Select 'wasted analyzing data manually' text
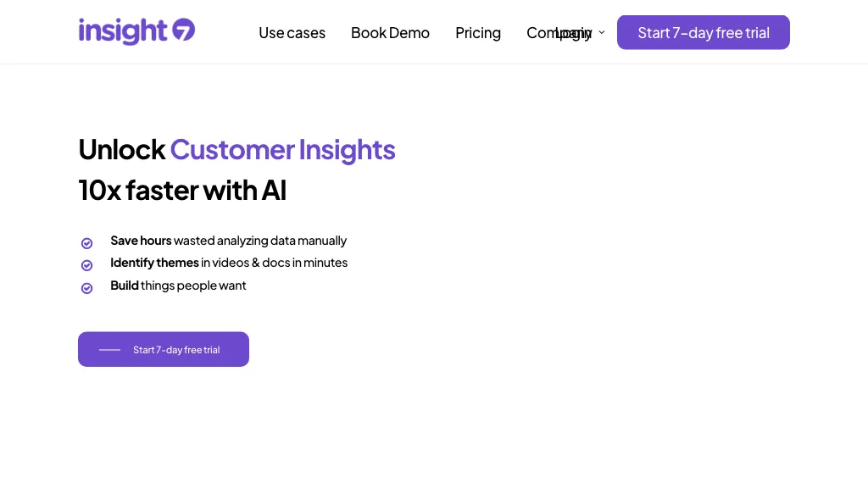Viewport: 868px width, 488px height. 260,241
